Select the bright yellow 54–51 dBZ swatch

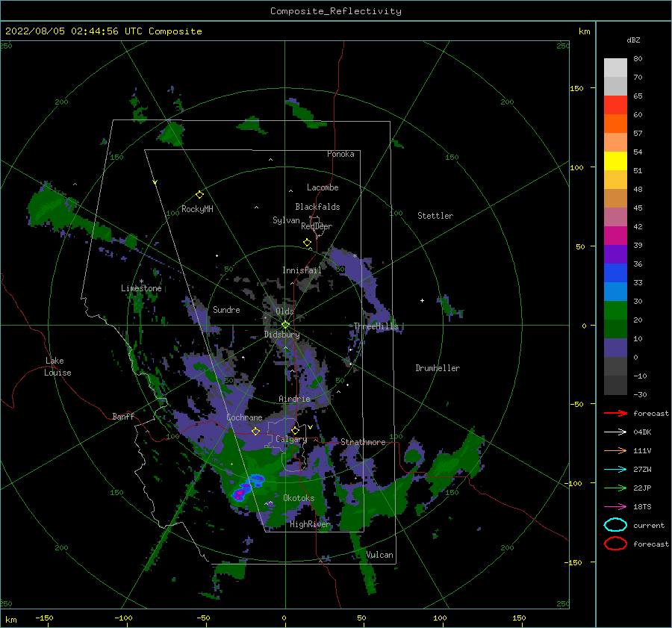(615, 161)
